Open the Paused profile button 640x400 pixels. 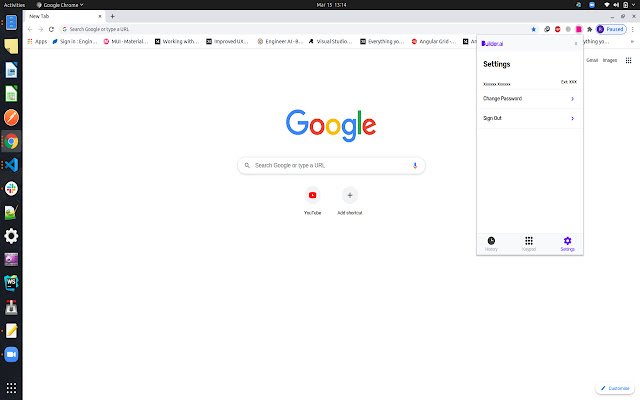611,29
